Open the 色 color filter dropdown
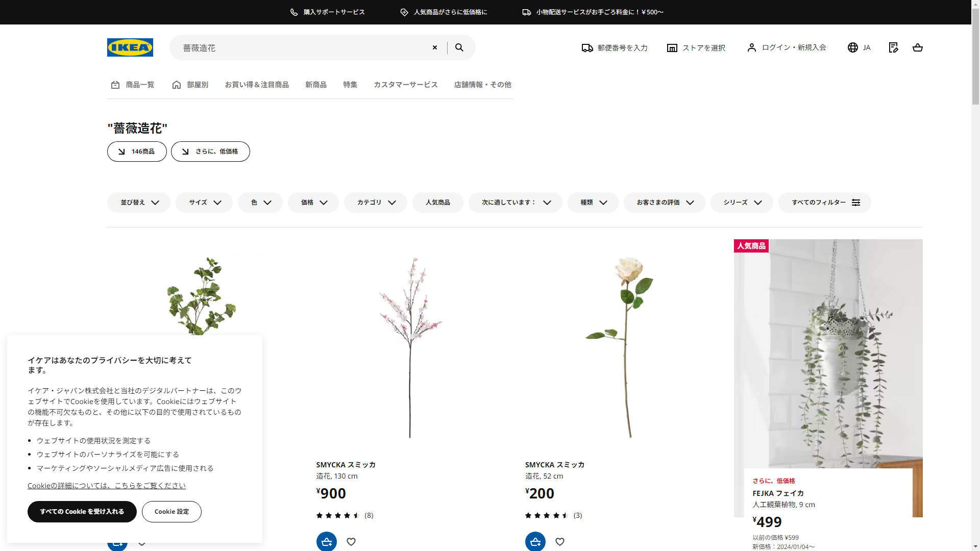Viewport: 980px width, 551px height. 260,203
